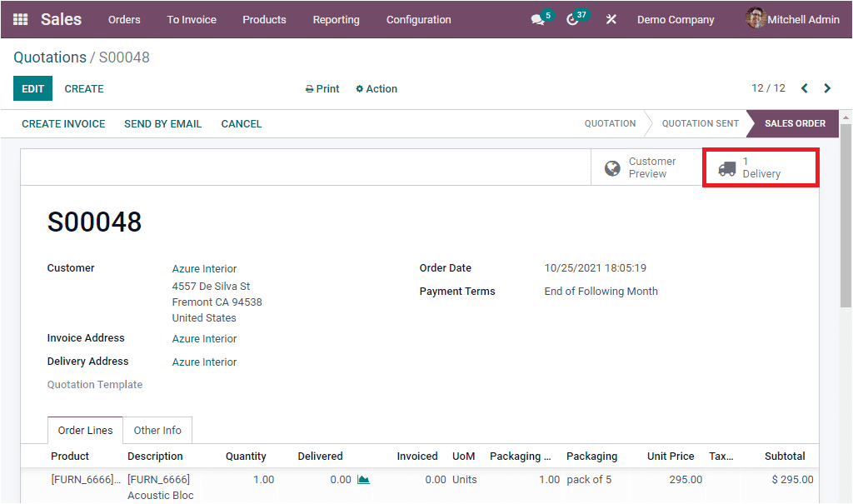853x504 pixels.
Task: Open the Demo Company switcher
Action: (675, 19)
